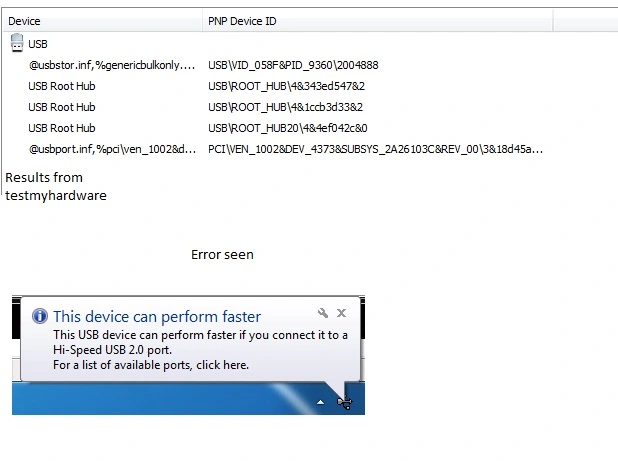Sort by PNP Device ID column header
Viewport: 618px width, 461px height.
click(244, 20)
